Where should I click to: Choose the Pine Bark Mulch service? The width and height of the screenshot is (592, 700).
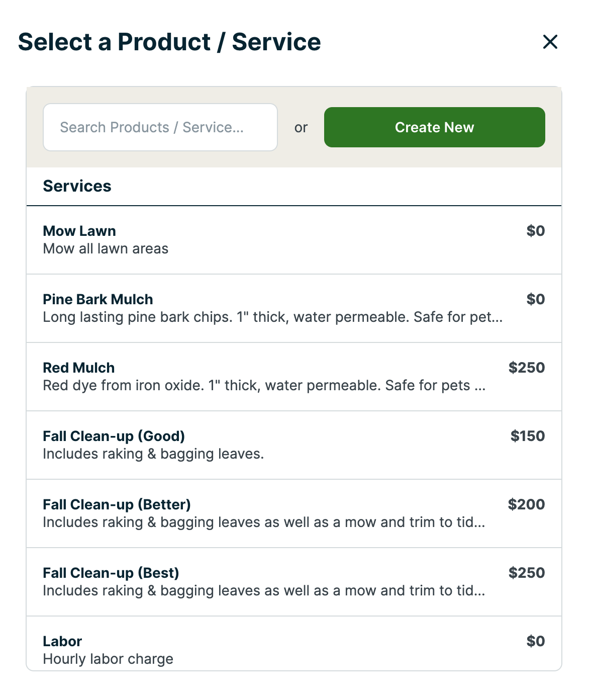(98, 300)
